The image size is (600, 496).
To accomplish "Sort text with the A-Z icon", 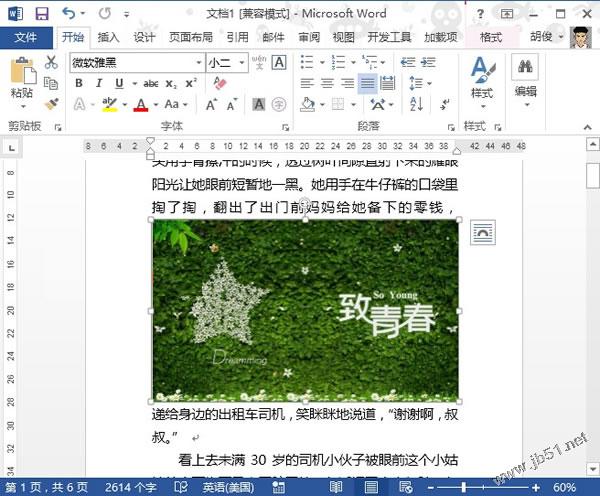I will [x=416, y=104].
